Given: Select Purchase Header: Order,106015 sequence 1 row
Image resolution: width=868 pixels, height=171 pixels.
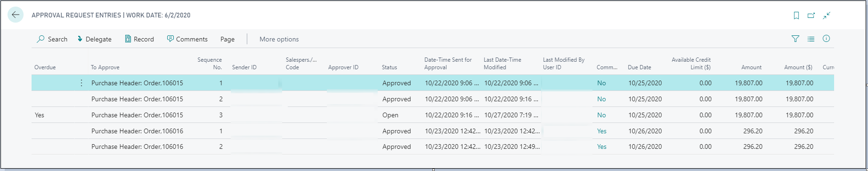Looking at the screenshot, I should 433,83.
